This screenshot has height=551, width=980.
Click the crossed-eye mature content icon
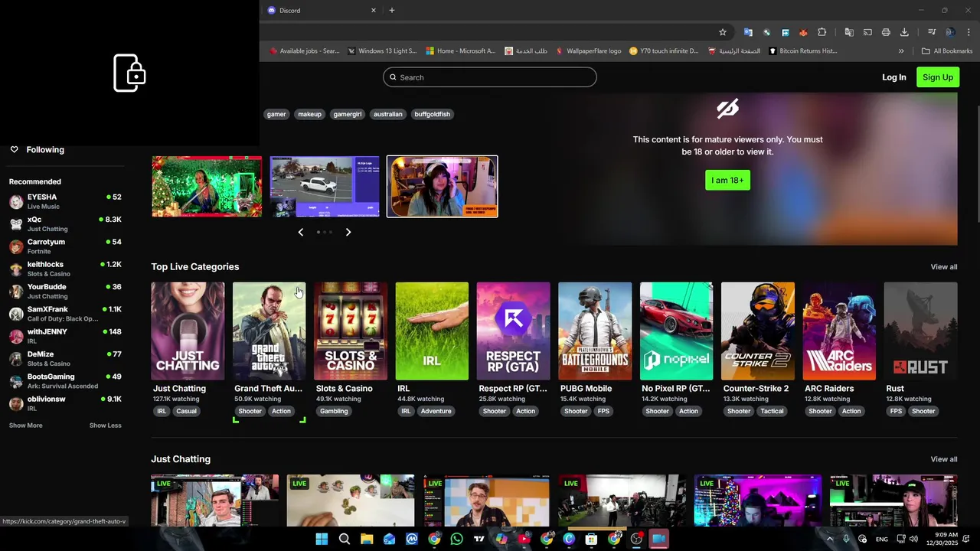click(727, 109)
